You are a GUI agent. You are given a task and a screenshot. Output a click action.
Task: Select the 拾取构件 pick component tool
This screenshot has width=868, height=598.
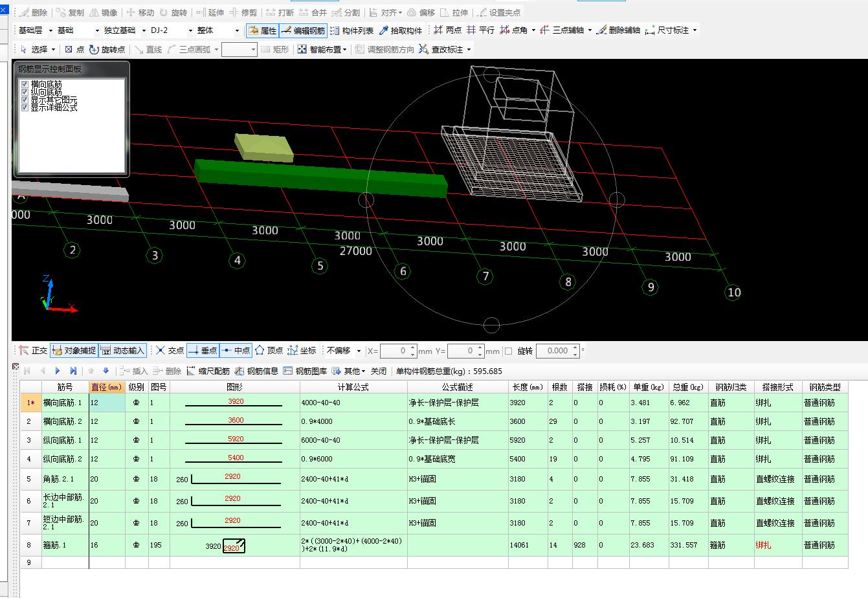pyautogui.click(x=401, y=30)
